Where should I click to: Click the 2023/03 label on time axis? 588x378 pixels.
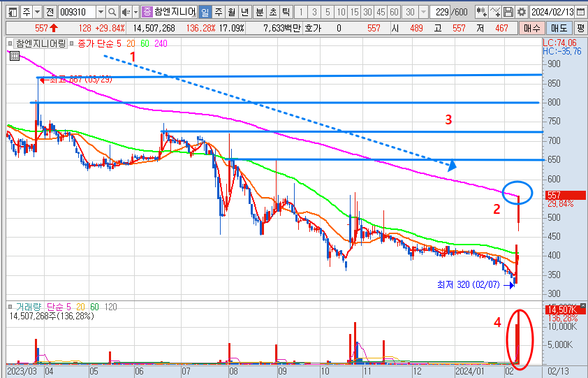[x=22, y=371]
